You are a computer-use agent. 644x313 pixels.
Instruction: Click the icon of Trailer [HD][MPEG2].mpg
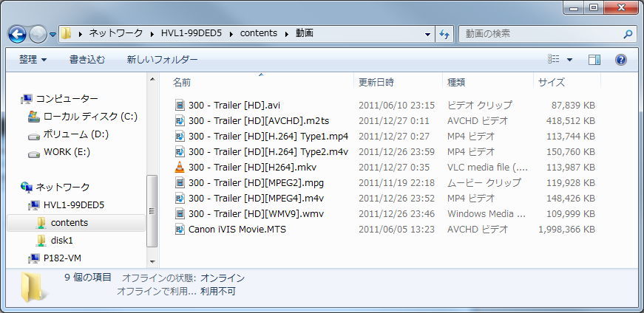180,182
